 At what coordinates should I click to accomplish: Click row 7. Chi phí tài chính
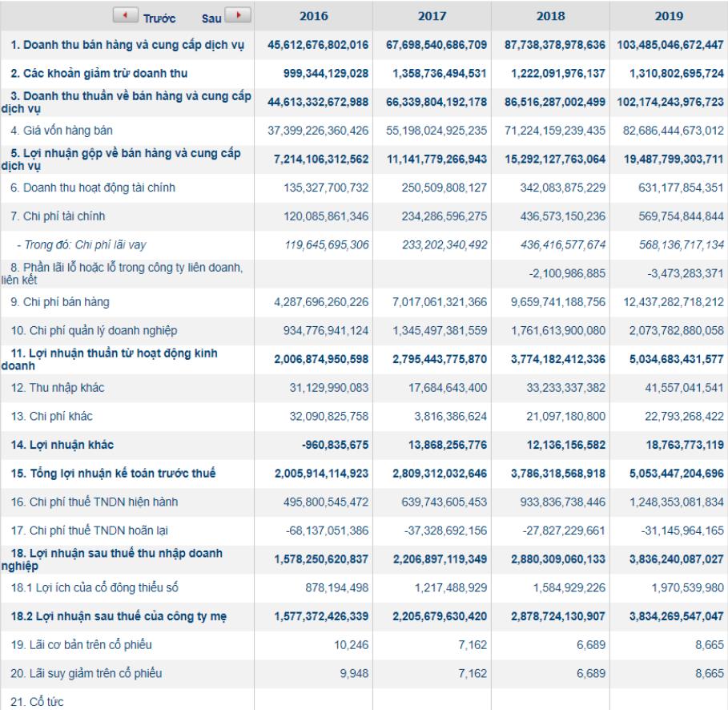click(364, 216)
